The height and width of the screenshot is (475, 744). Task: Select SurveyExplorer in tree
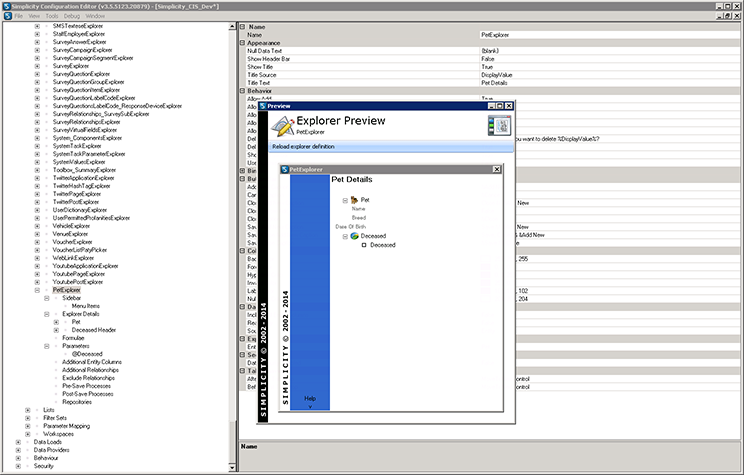click(x=71, y=66)
